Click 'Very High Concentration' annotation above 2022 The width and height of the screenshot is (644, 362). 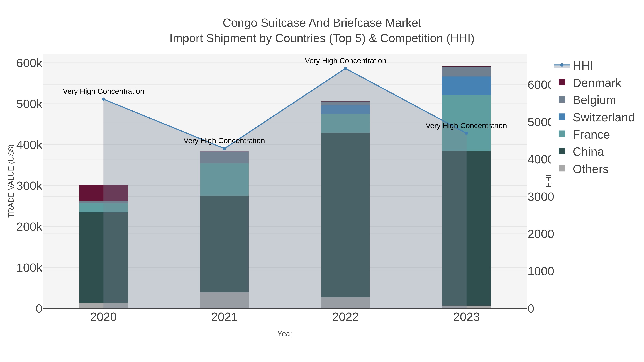345,61
